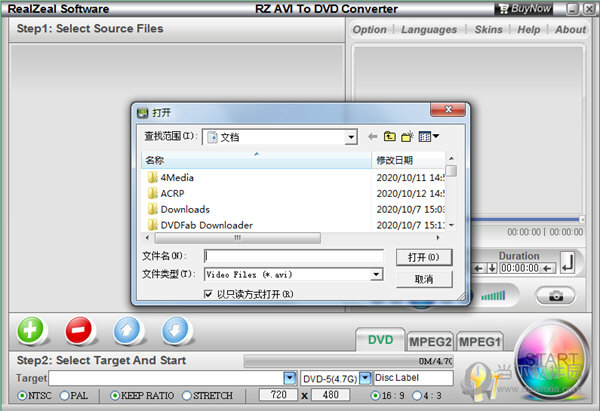
Task: Close the 打开 dialog with red X
Action: coord(448,109)
